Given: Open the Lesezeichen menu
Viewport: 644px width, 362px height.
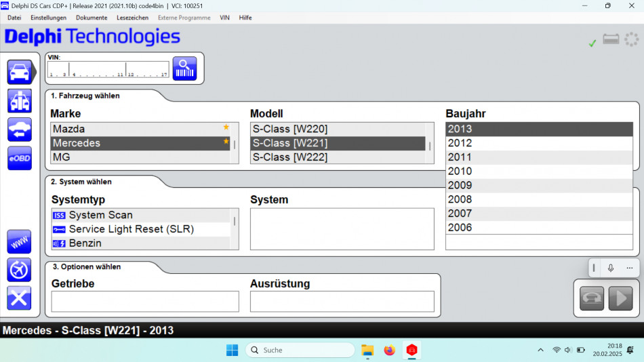Looking at the screenshot, I should tap(133, 18).
